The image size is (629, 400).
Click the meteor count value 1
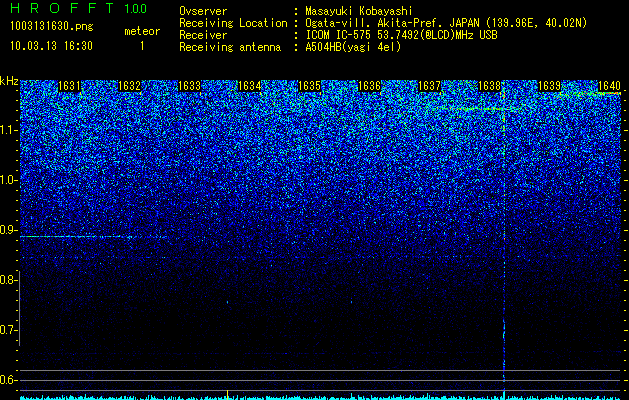tap(142, 46)
